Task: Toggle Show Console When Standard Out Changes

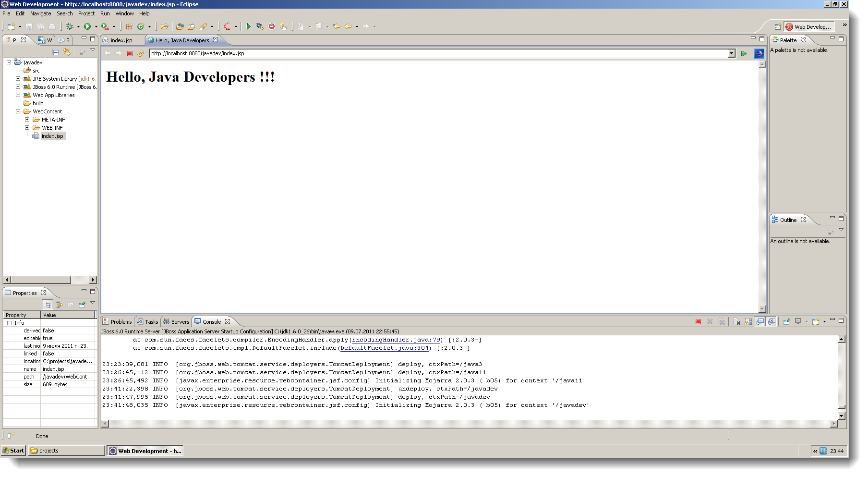Action: pos(760,321)
